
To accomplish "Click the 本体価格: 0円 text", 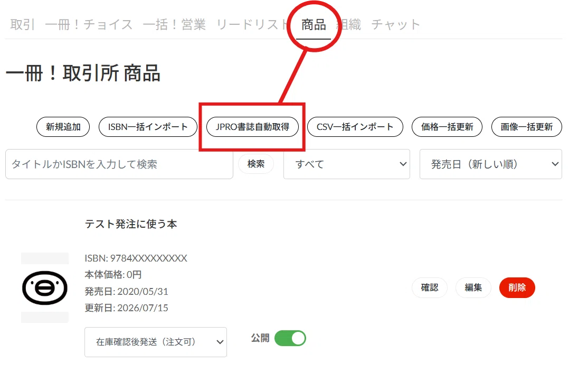I will [113, 275].
